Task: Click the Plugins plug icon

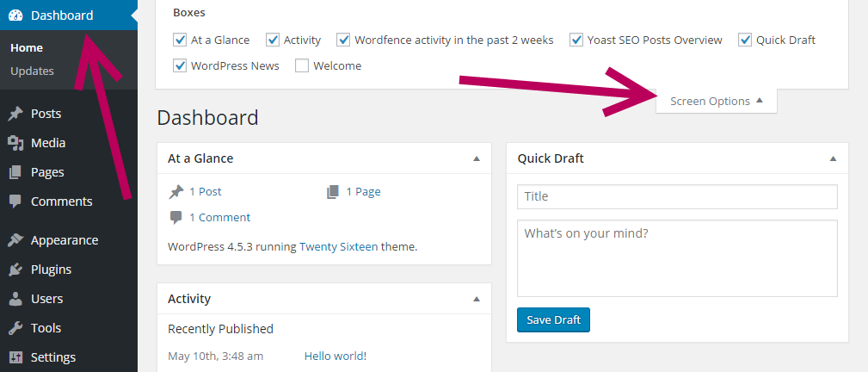Action: [x=15, y=270]
